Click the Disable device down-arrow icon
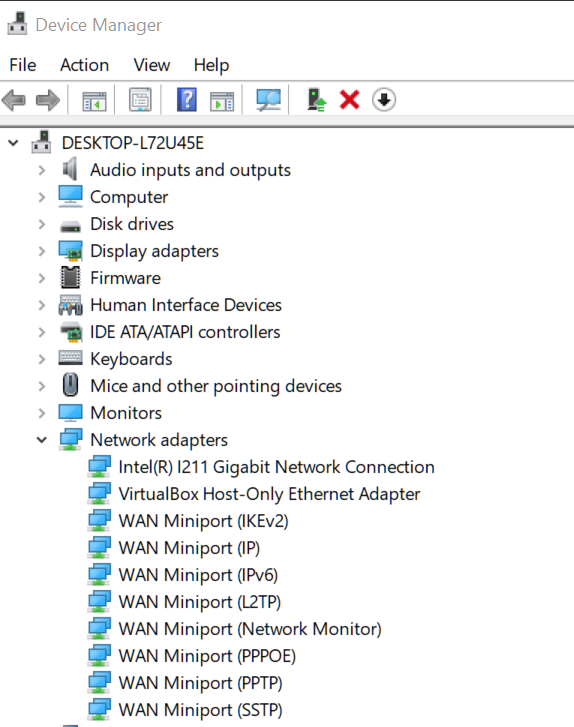 point(384,100)
